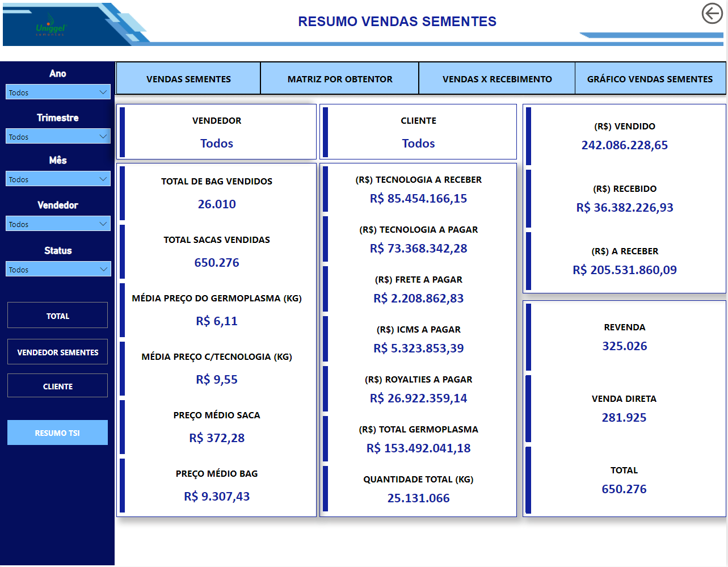Click the CLIENTE sidebar button

[57, 385]
